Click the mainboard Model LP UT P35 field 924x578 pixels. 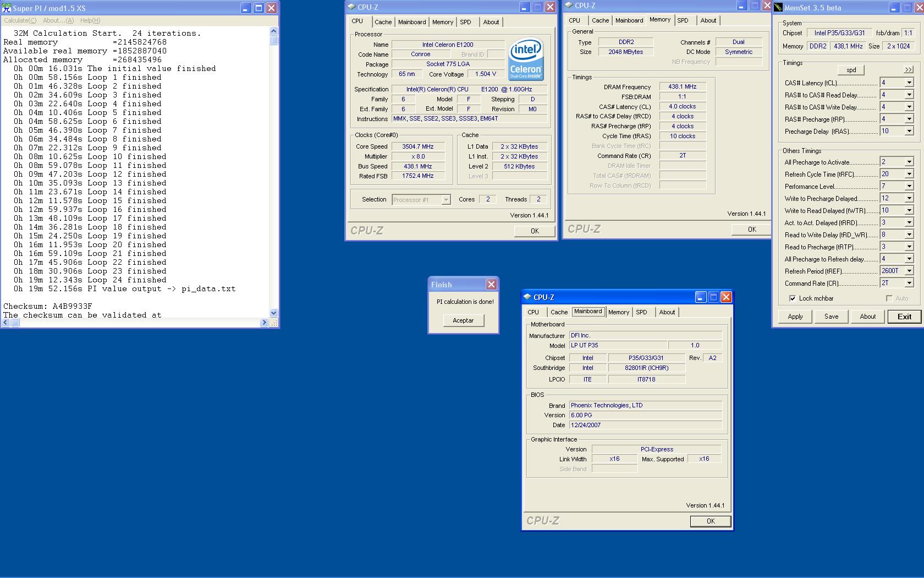618,345
